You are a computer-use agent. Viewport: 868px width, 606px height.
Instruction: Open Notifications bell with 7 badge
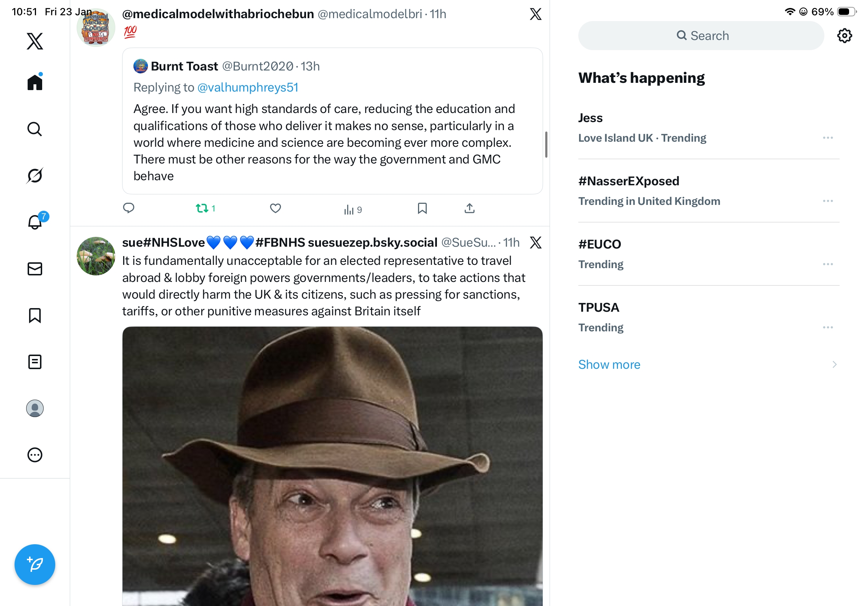click(35, 222)
